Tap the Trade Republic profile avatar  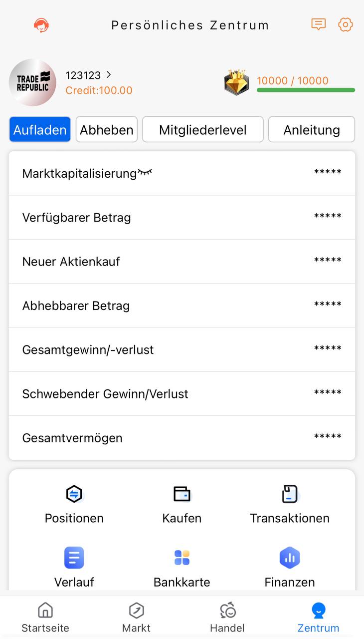point(33,82)
